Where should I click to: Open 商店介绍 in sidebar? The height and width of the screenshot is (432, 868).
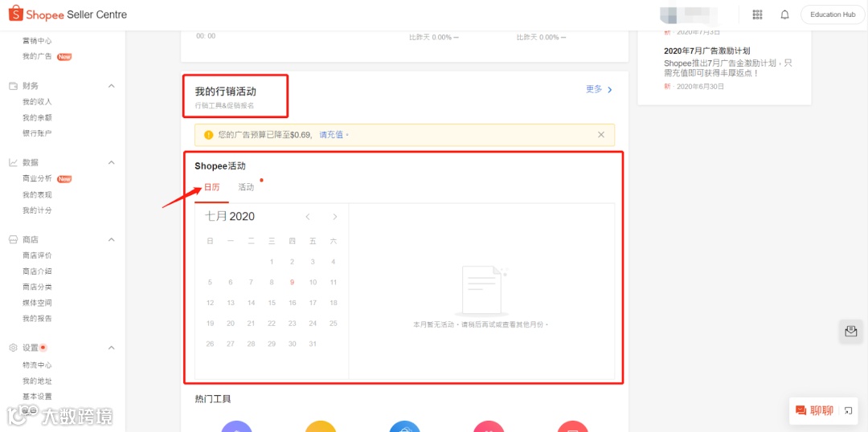pos(37,271)
